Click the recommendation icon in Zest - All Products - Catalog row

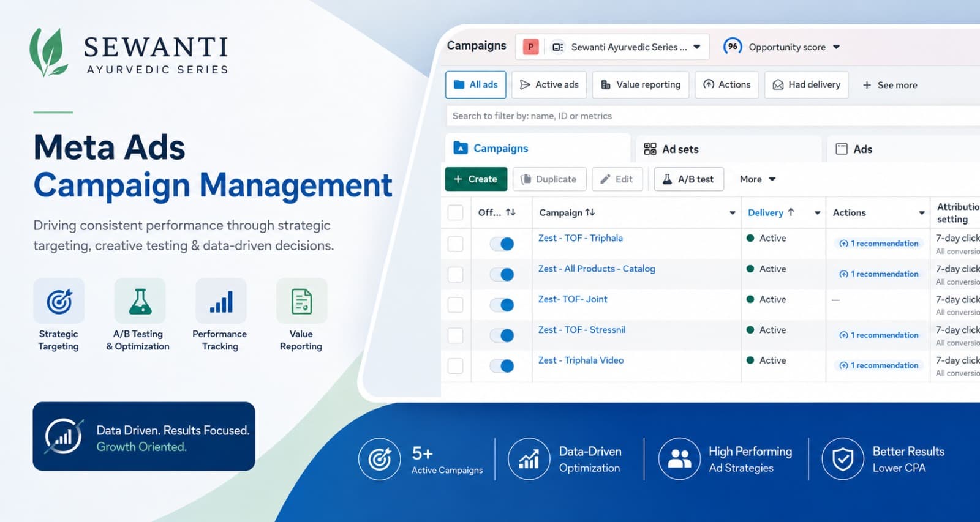point(843,274)
